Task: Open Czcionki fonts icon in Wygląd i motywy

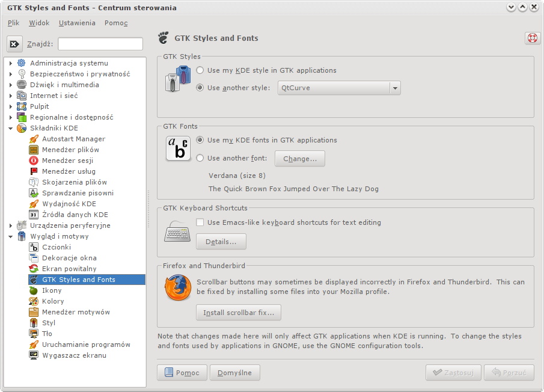Action: 34,247
